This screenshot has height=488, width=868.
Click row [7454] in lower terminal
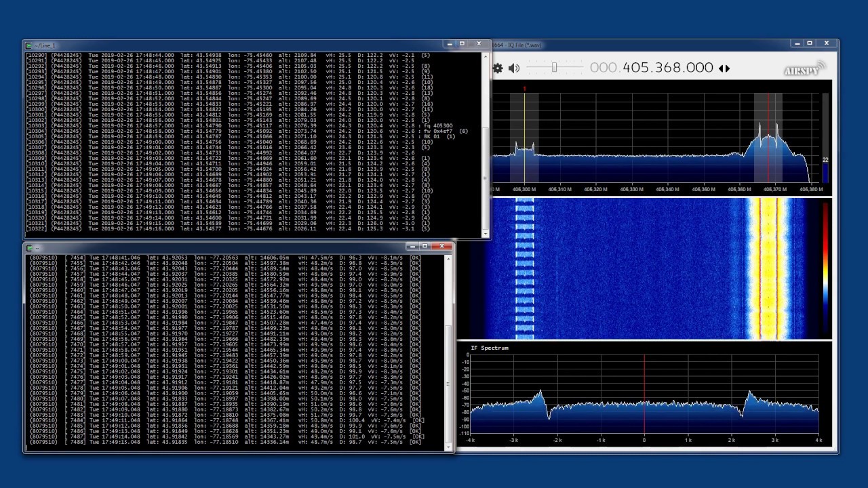[226, 258]
